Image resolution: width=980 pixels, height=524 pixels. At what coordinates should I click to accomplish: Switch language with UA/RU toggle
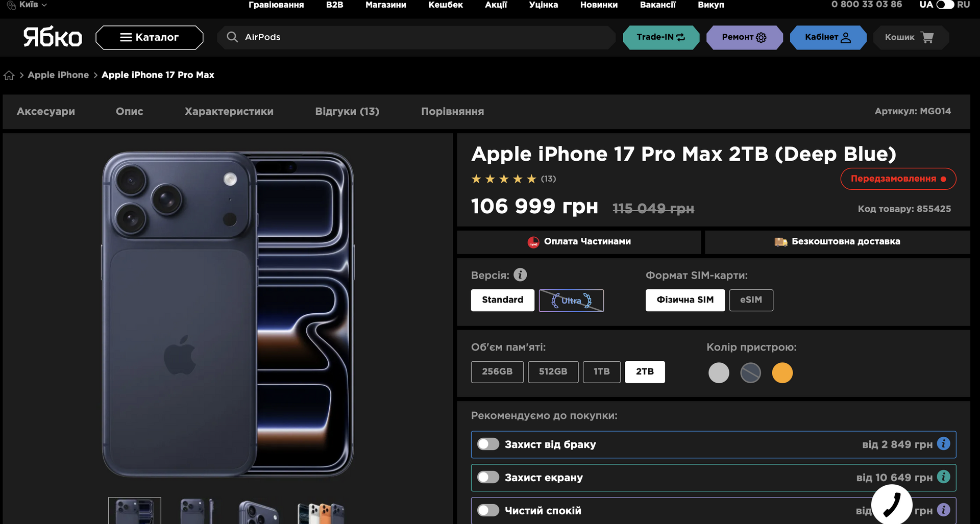(944, 5)
